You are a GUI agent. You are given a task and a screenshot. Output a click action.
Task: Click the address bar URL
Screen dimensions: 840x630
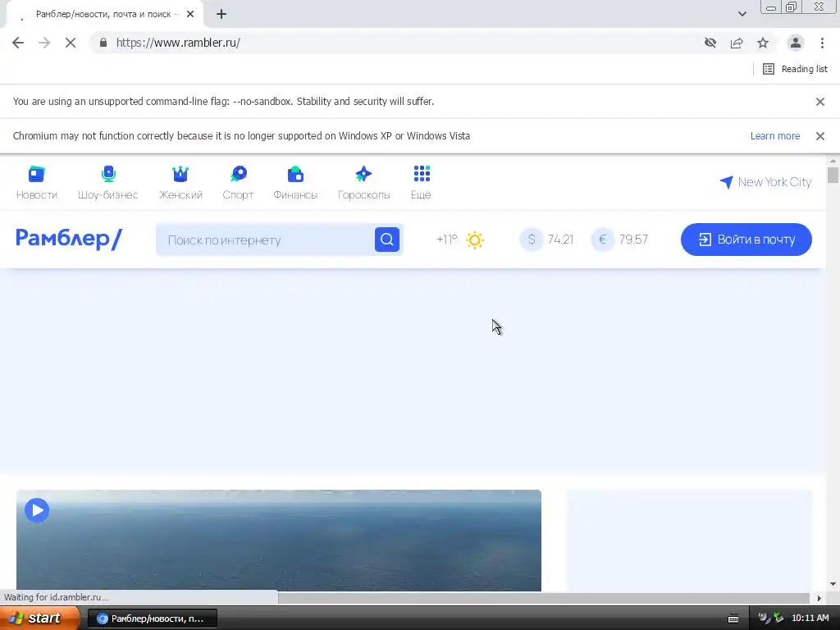click(178, 43)
